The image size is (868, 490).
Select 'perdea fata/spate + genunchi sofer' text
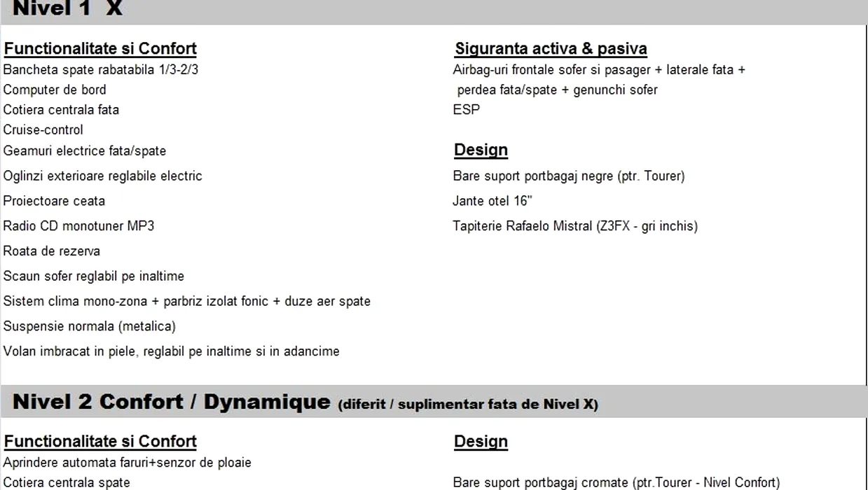click(x=558, y=90)
